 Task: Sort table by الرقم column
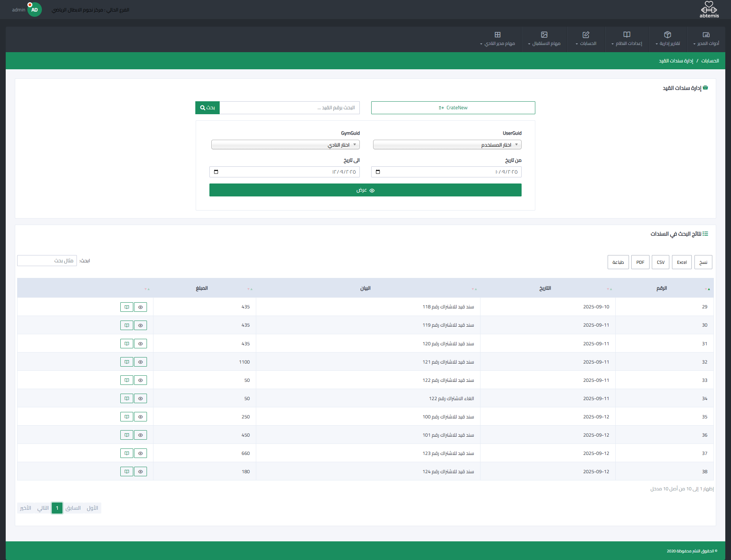662,289
